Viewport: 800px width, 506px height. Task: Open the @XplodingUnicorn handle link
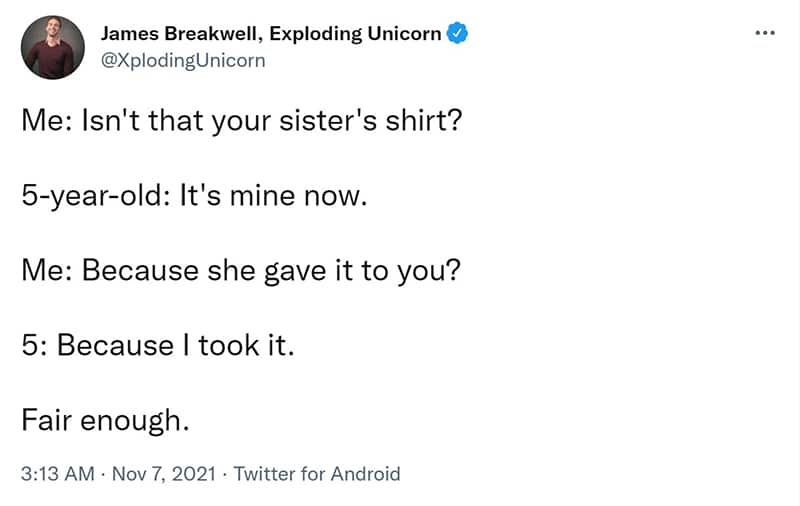coord(183,61)
